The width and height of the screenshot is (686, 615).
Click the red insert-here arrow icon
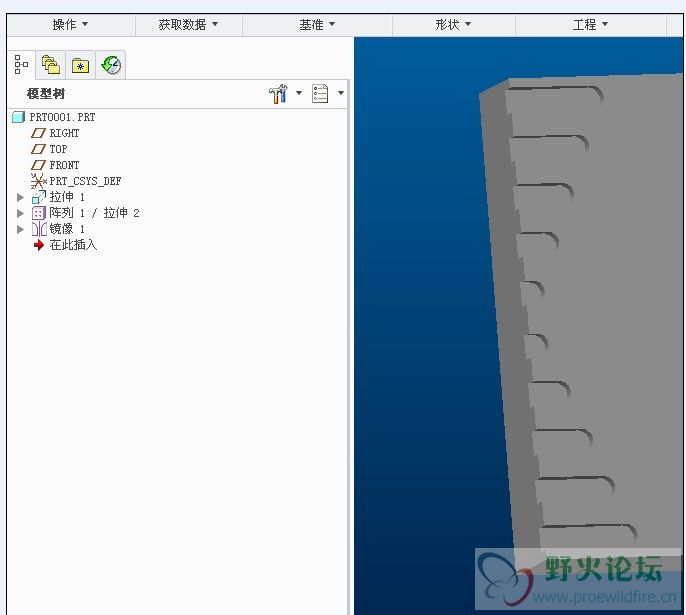38,245
